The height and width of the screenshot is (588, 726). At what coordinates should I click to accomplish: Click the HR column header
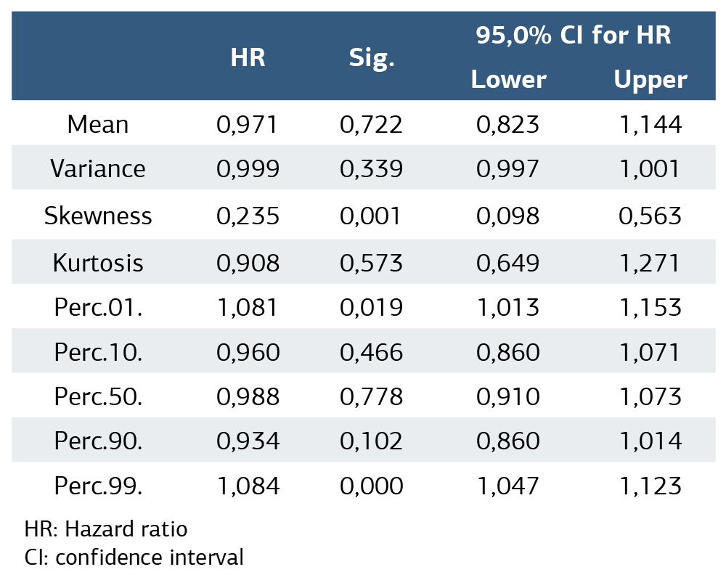point(248,58)
